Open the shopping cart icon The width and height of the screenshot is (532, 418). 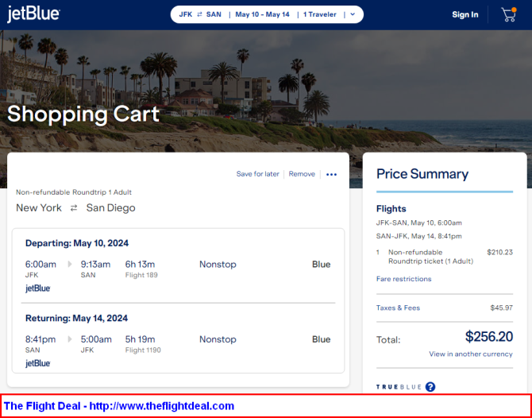point(509,14)
